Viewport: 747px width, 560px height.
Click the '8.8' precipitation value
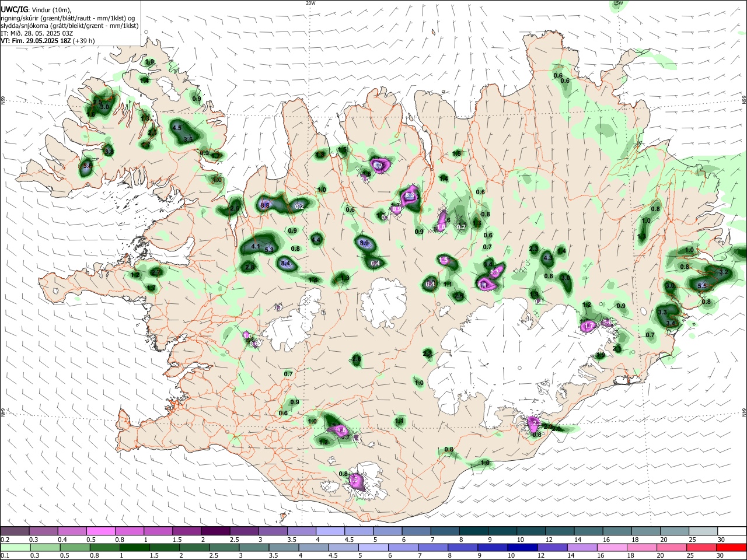(x=264, y=205)
